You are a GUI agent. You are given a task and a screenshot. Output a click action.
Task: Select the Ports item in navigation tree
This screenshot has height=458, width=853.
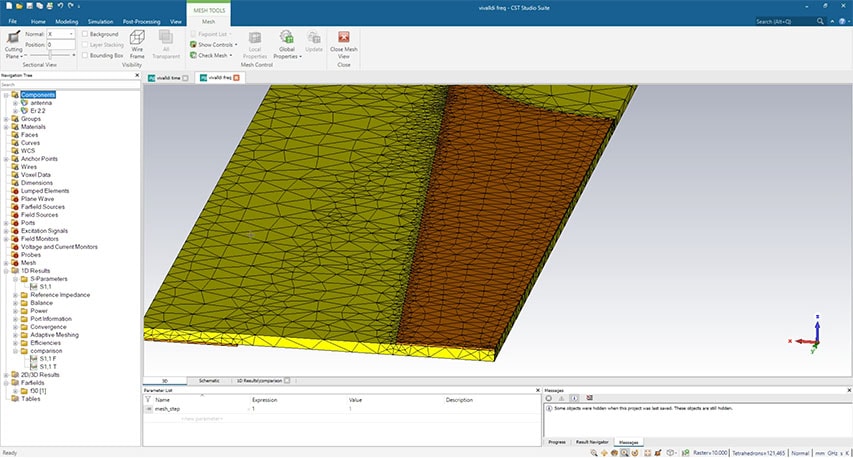[x=30, y=223]
